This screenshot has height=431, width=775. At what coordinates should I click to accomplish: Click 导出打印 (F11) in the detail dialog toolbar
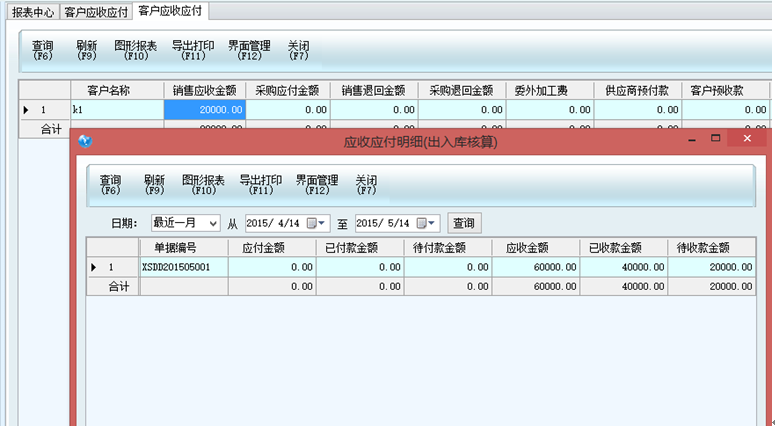pyautogui.click(x=260, y=184)
